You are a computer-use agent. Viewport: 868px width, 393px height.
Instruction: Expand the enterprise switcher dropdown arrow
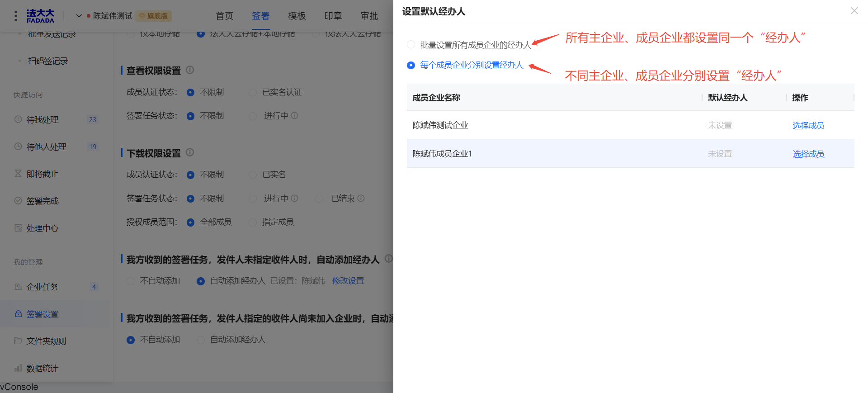point(79,16)
